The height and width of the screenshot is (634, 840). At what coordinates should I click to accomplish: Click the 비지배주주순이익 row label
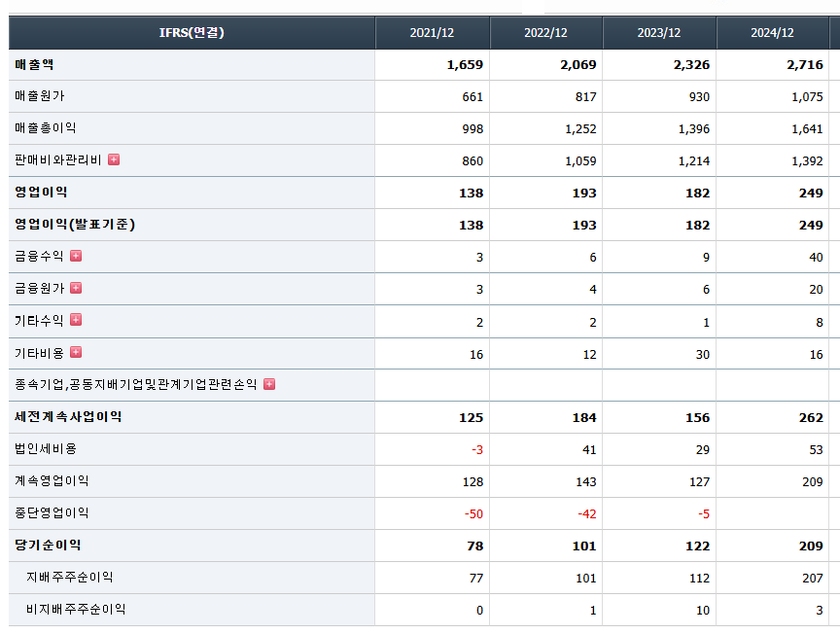pyautogui.click(x=76, y=610)
